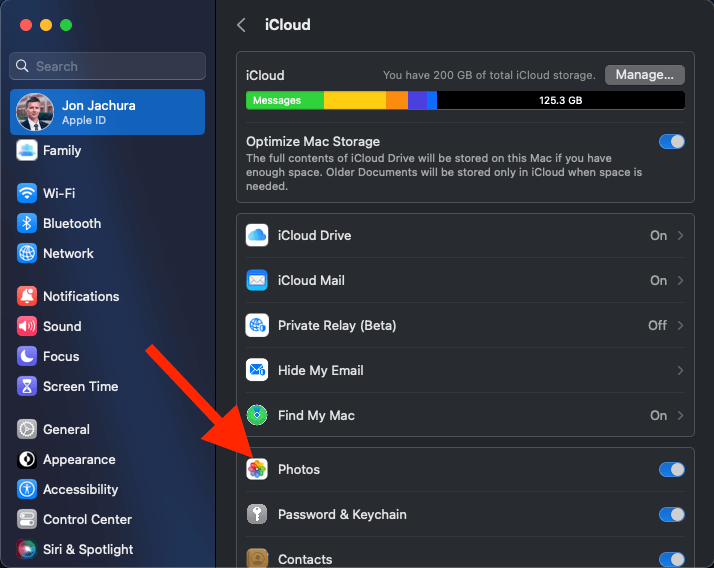The image size is (714, 568).
Task: Toggle the Photos iCloud switch
Action: (x=671, y=470)
